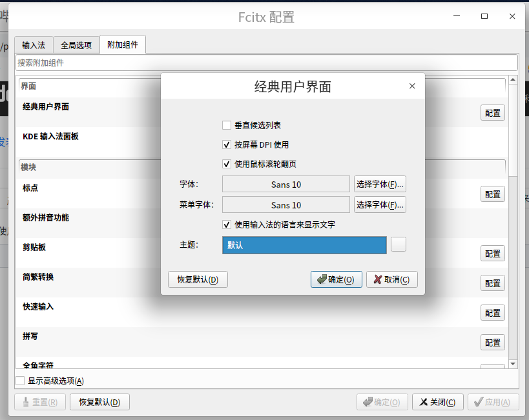Open 配置 for the 剪贴板 module
Screen dimensions: 529x420
tap(492, 254)
